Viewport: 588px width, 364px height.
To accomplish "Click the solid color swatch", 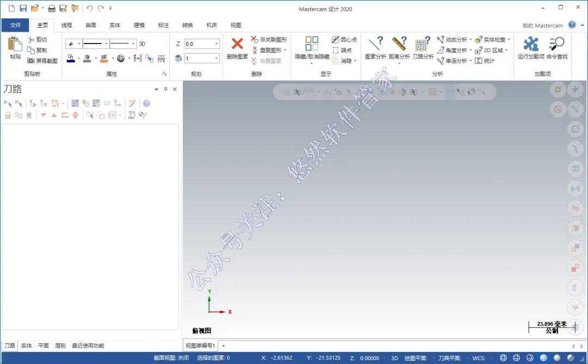I will (x=87, y=58).
